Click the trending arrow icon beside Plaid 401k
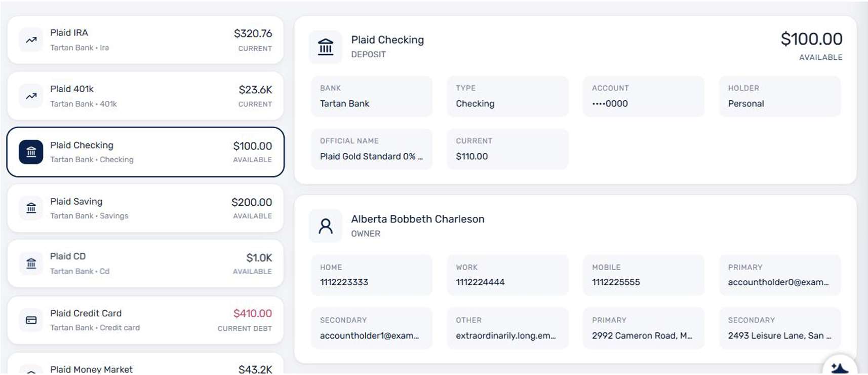 coord(31,96)
